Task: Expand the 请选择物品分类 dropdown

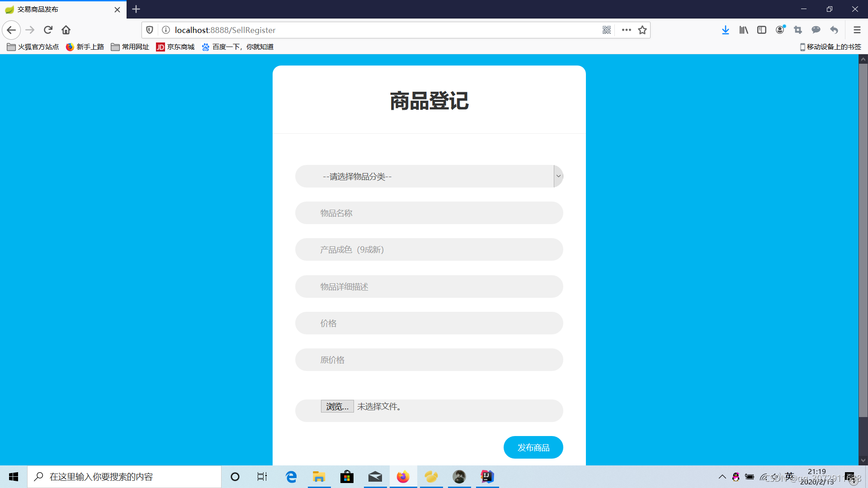Action: point(429,176)
